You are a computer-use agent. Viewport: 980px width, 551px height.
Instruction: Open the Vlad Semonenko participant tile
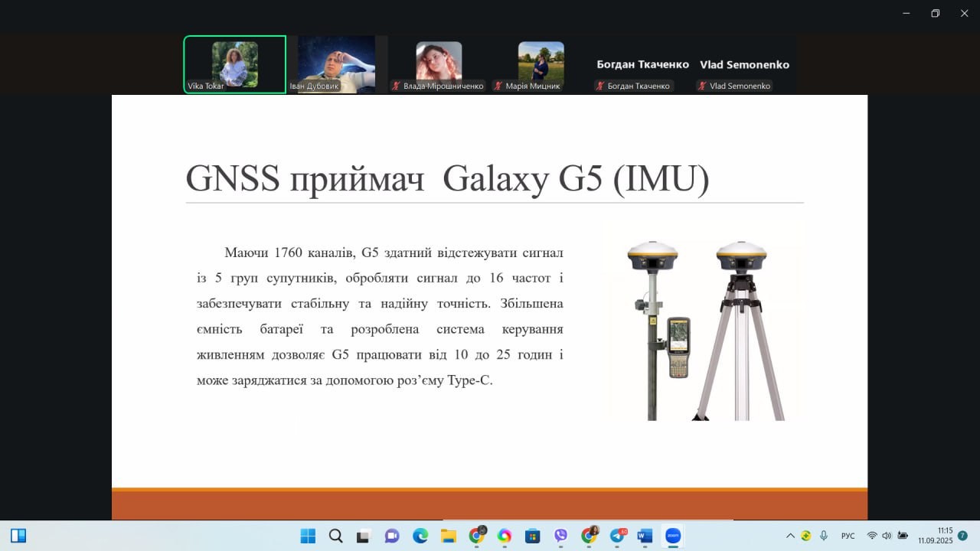coord(744,65)
